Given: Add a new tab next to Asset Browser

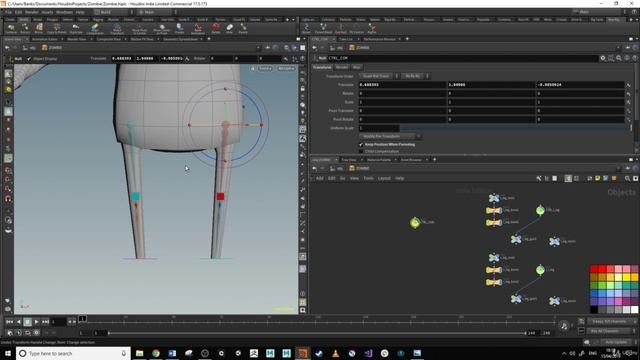Looking at the screenshot, I should tap(434, 159).
